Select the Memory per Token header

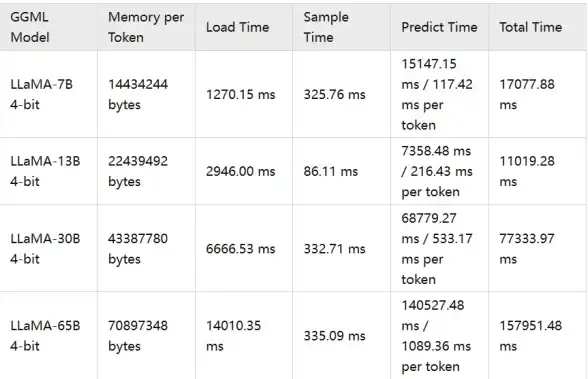(146, 27)
